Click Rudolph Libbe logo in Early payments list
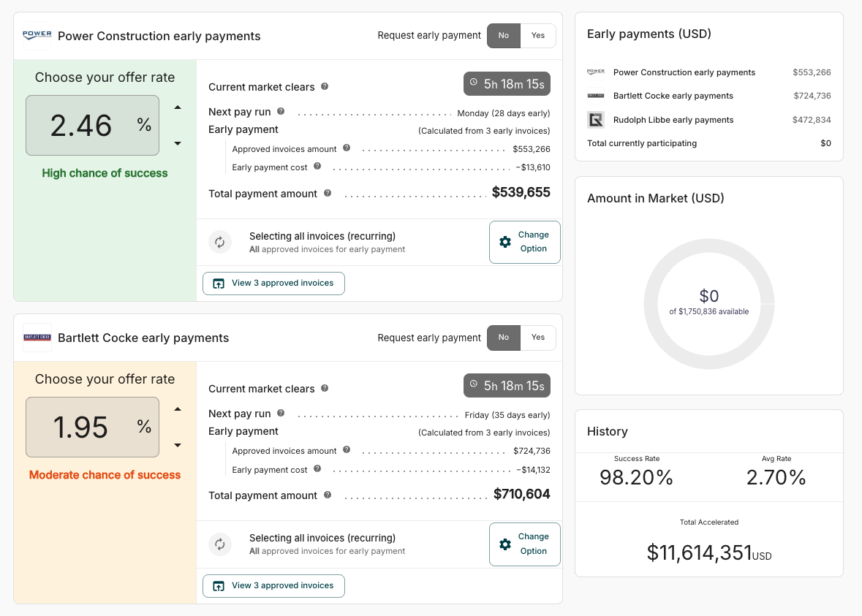The height and width of the screenshot is (616, 862). pos(596,120)
